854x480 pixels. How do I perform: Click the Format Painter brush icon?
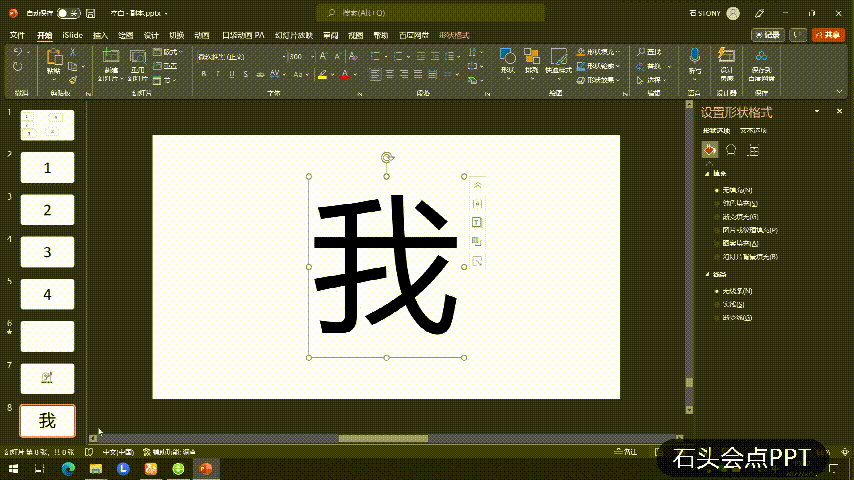[72, 80]
